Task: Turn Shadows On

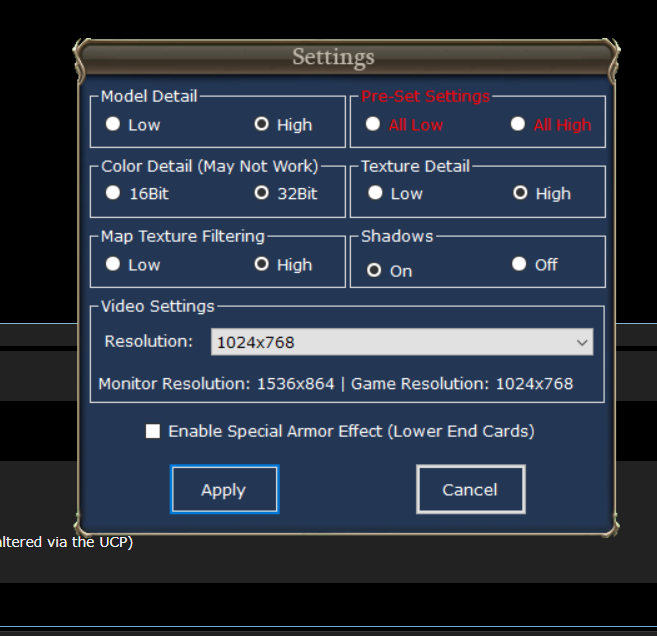Action: click(x=374, y=270)
